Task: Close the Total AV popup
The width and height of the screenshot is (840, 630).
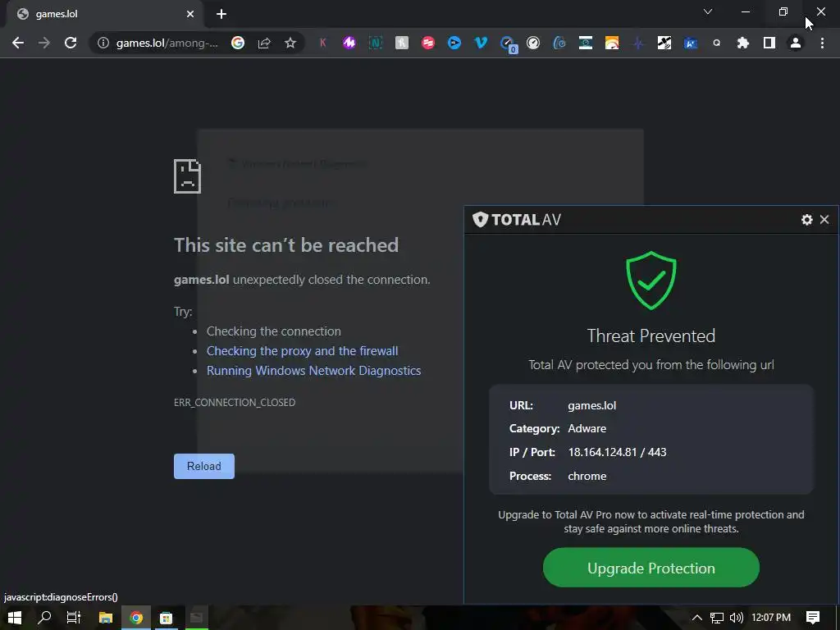Action: click(824, 220)
